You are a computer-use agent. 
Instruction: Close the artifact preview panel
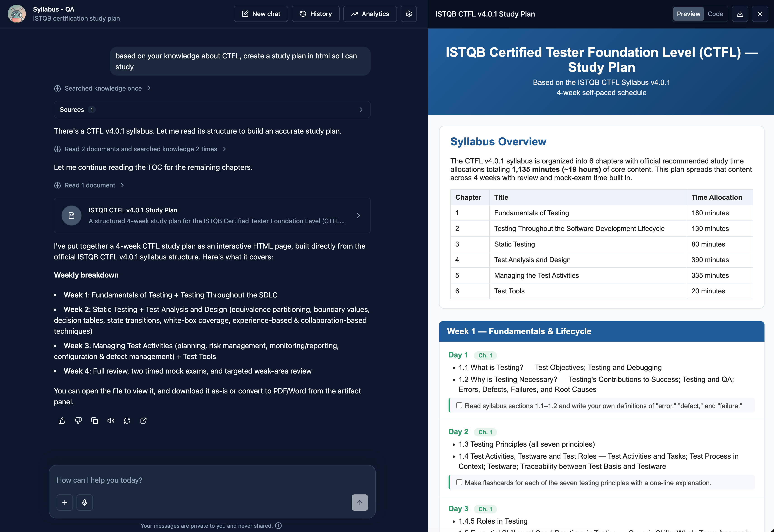pos(760,14)
